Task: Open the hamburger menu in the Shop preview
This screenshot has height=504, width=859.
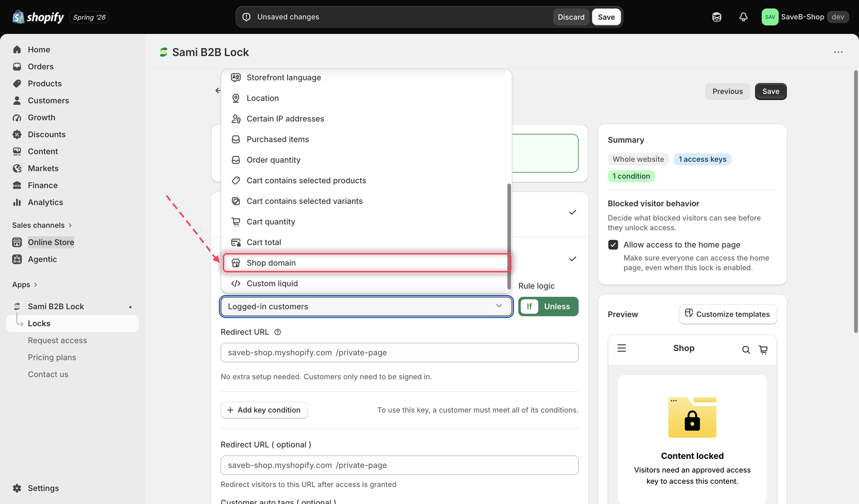Action: 621,348
